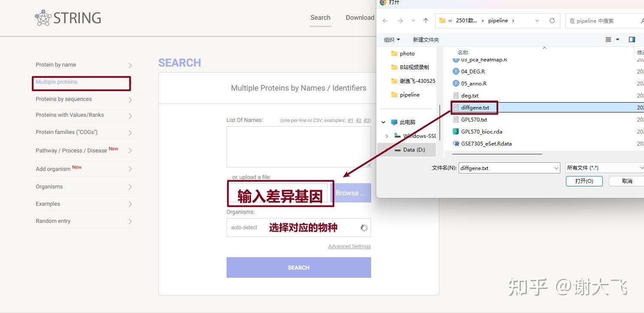Click the refresh icon in the address bar
Viewport: 644px width, 313px height.
pyautogui.click(x=552, y=20)
